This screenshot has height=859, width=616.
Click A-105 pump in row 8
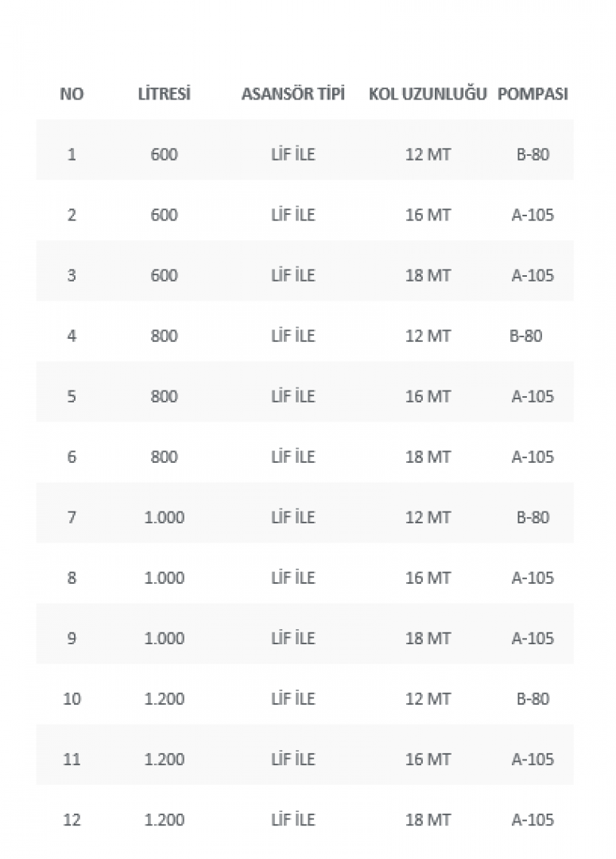533,578
